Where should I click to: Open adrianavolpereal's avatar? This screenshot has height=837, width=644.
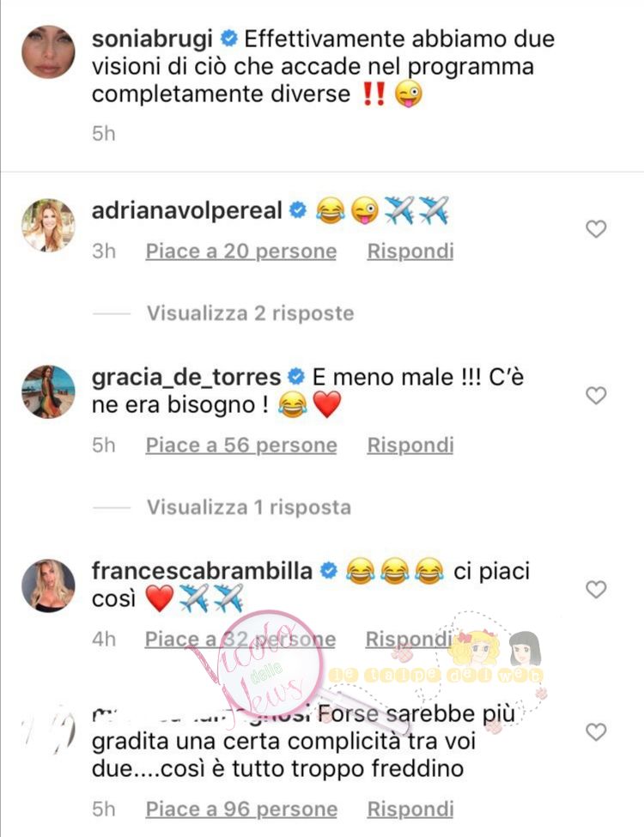48,225
